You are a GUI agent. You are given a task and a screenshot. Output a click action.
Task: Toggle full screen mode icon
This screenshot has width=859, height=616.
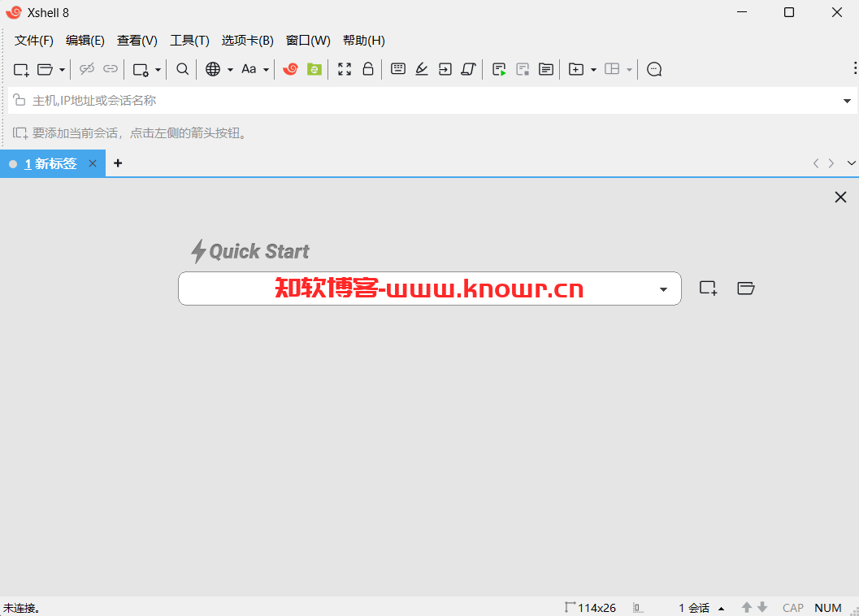click(x=345, y=69)
